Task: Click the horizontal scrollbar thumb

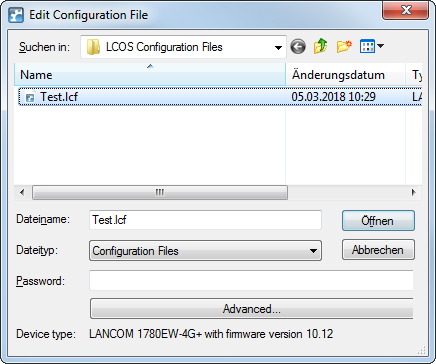Action: (160, 192)
